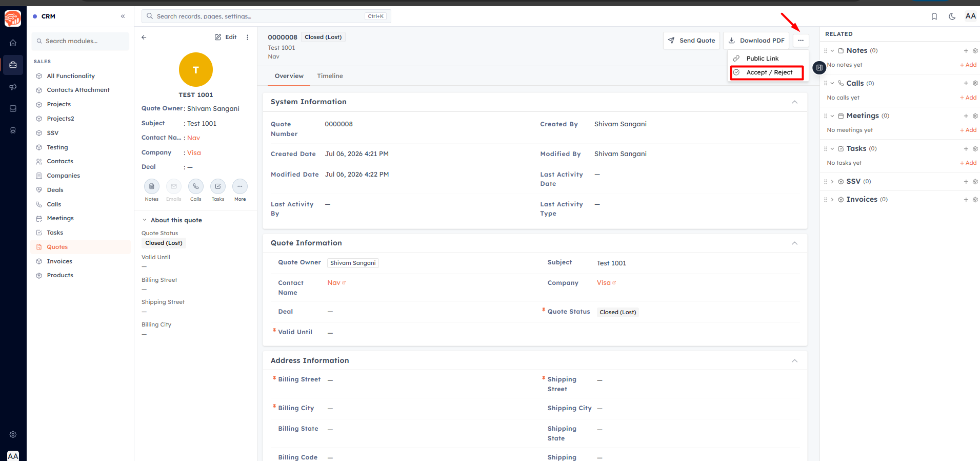Click the T avatar circle
The width and height of the screenshot is (980, 461).
[196, 70]
